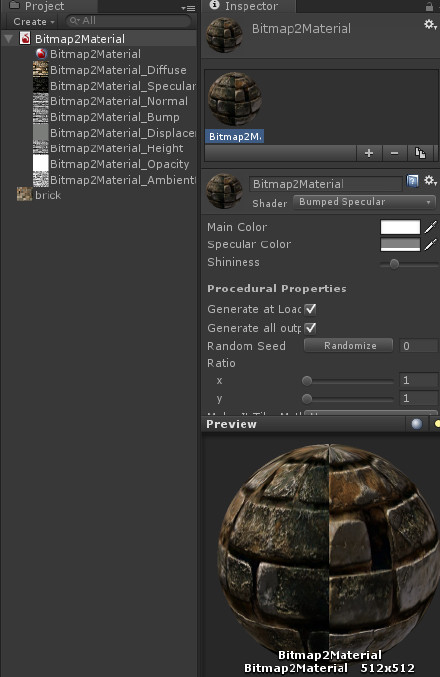Duplicate the selected procedural material
The height and width of the screenshot is (677, 440).
tap(420, 153)
